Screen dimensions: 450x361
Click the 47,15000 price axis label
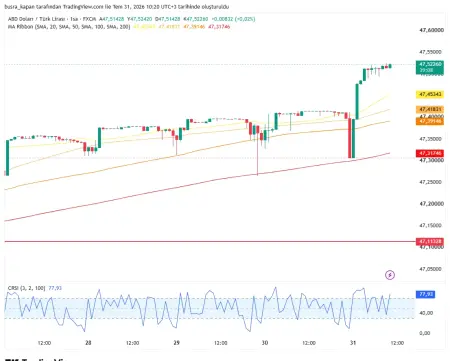pos(430,226)
